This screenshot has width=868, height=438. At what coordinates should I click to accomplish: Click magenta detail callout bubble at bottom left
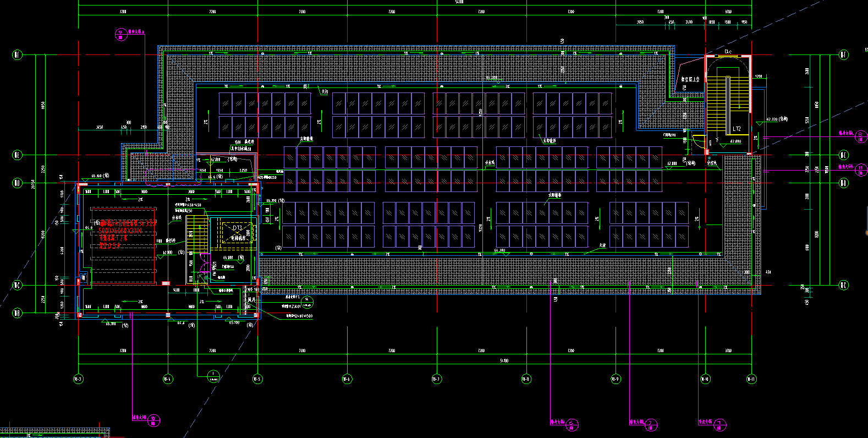click(x=155, y=421)
